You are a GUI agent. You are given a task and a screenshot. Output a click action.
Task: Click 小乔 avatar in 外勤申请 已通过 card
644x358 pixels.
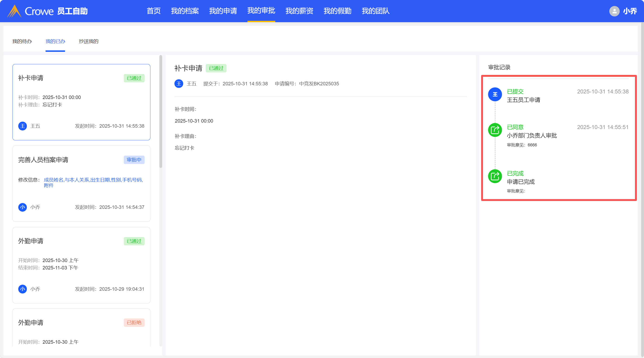coord(22,289)
